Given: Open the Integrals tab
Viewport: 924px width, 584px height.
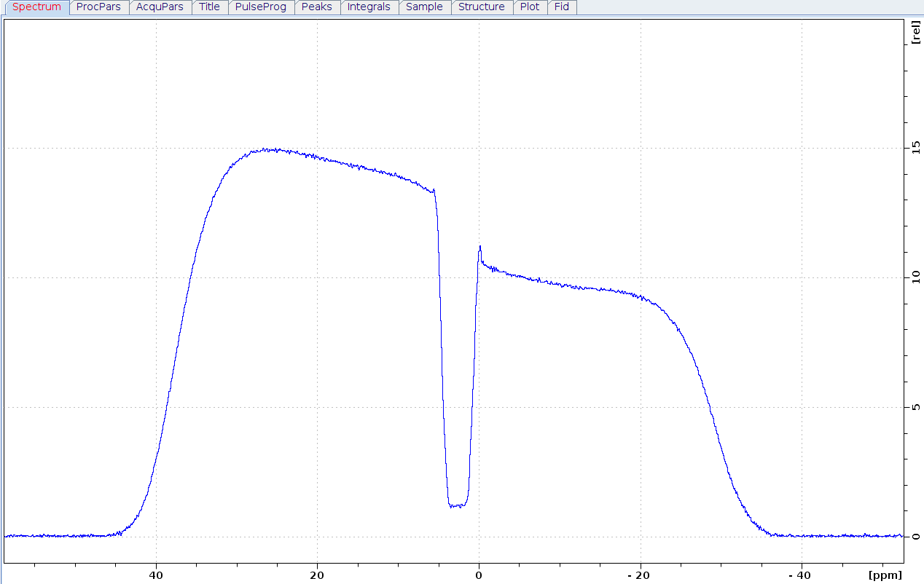Looking at the screenshot, I should click(x=369, y=7).
